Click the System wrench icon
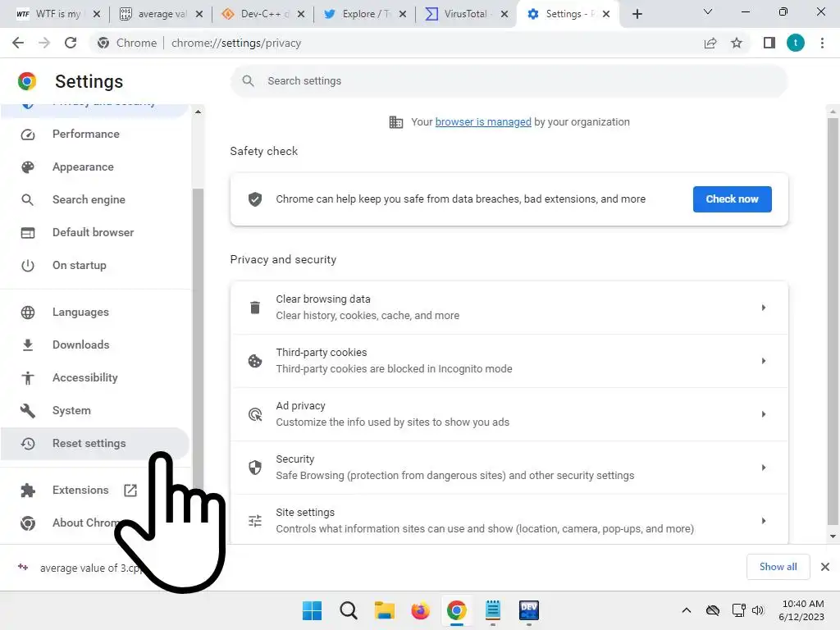The image size is (840, 630). tap(28, 411)
